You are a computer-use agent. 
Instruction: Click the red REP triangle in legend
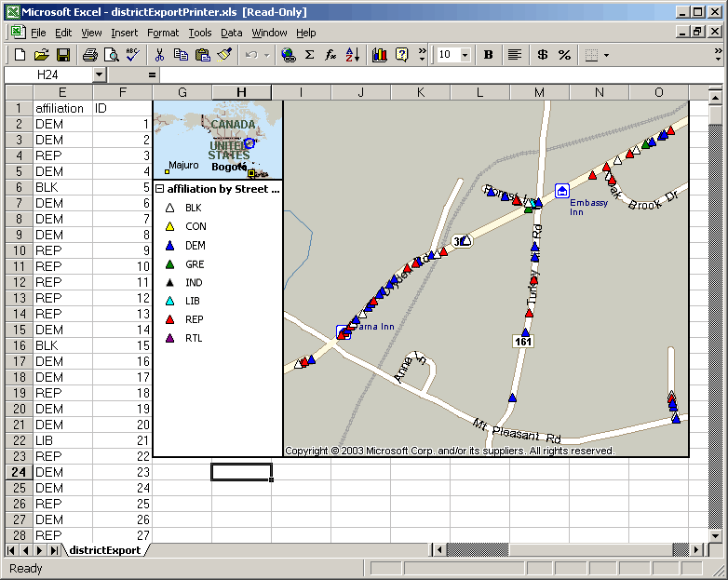click(169, 319)
